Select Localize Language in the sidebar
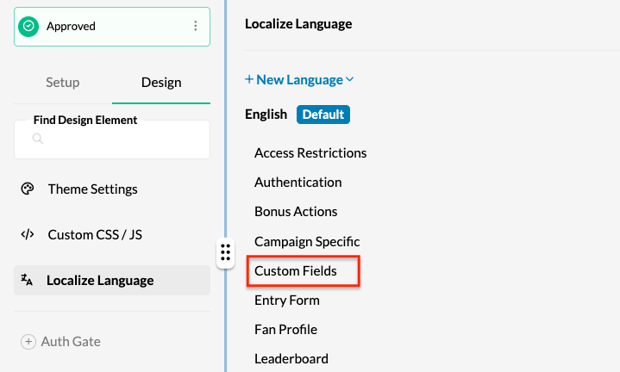 (112, 280)
